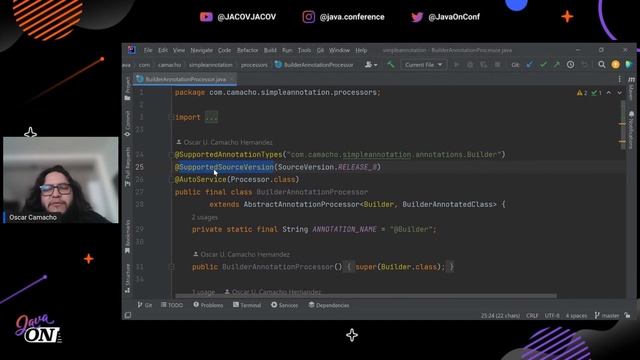Viewport: 640px width, 360px height.
Task: Click the Stop square icon
Action: pos(498,65)
